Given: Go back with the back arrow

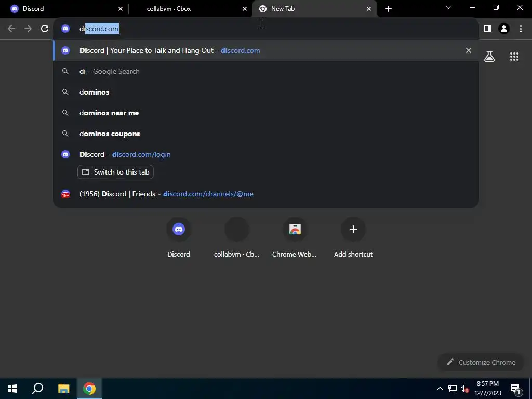Looking at the screenshot, I should (11, 29).
